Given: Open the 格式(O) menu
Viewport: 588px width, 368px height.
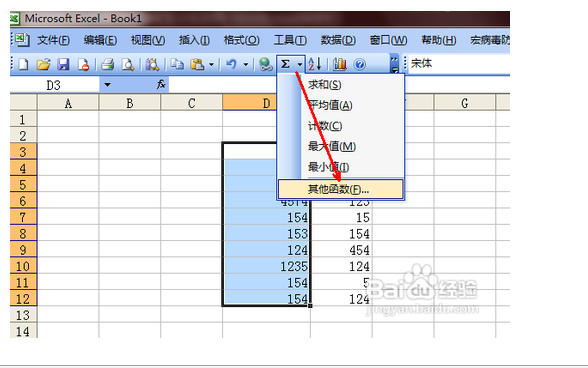Looking at the screenshot, I should click(242, 40).
